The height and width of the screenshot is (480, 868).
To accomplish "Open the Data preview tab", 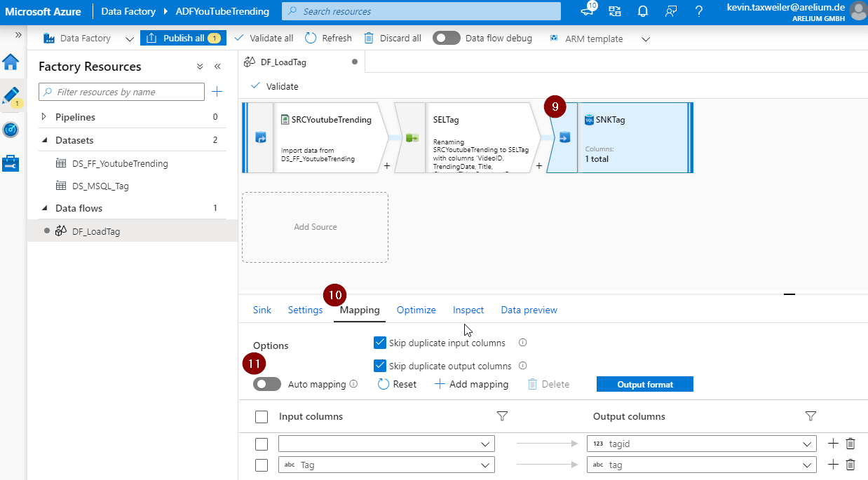I will pos(529,310).
